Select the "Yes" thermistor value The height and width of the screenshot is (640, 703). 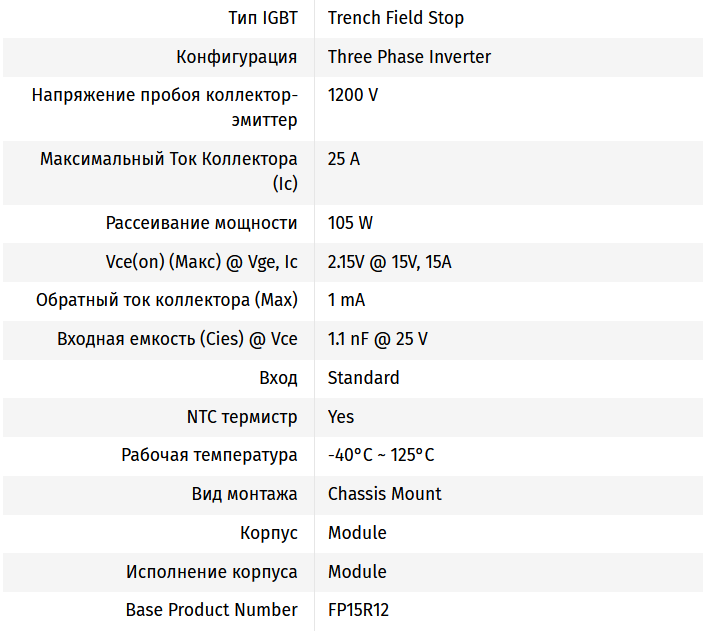(341, 417)
